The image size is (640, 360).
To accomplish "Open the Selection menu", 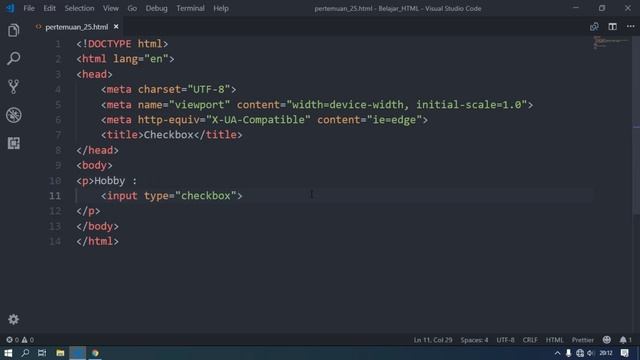I will click(79, 8).
